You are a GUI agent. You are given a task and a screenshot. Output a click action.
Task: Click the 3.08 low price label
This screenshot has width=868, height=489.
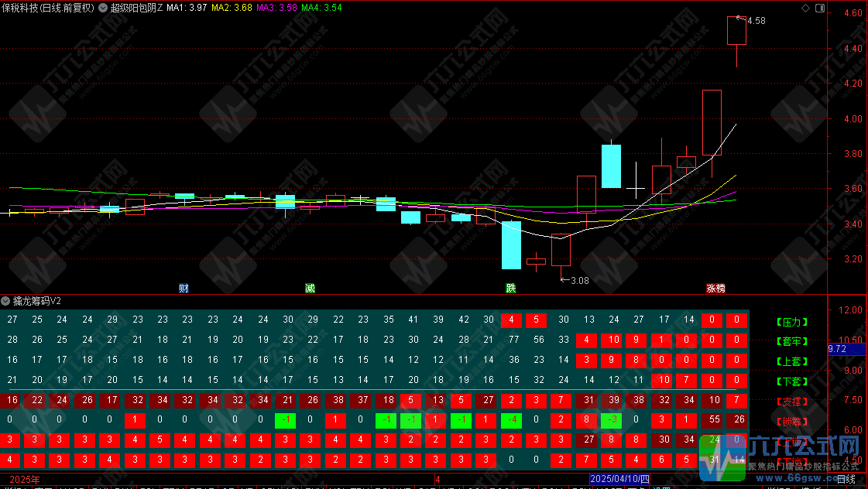click(578, 280)
